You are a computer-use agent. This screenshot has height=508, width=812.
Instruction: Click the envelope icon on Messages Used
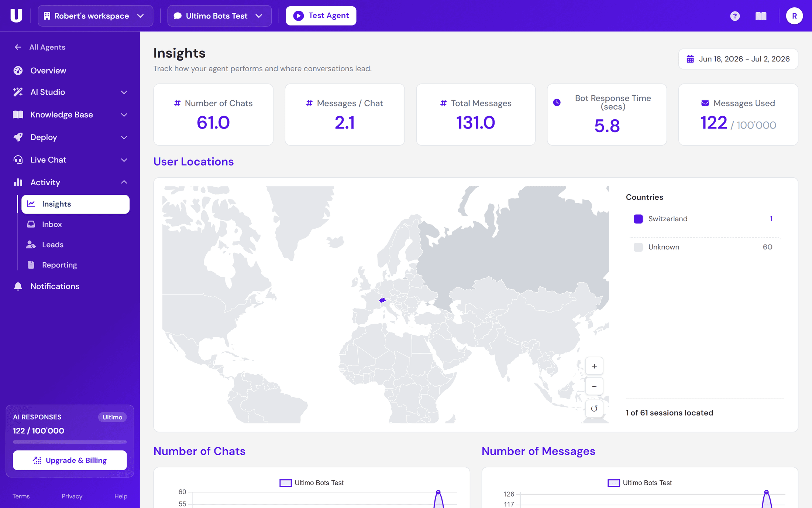click(x=705, y=103)
